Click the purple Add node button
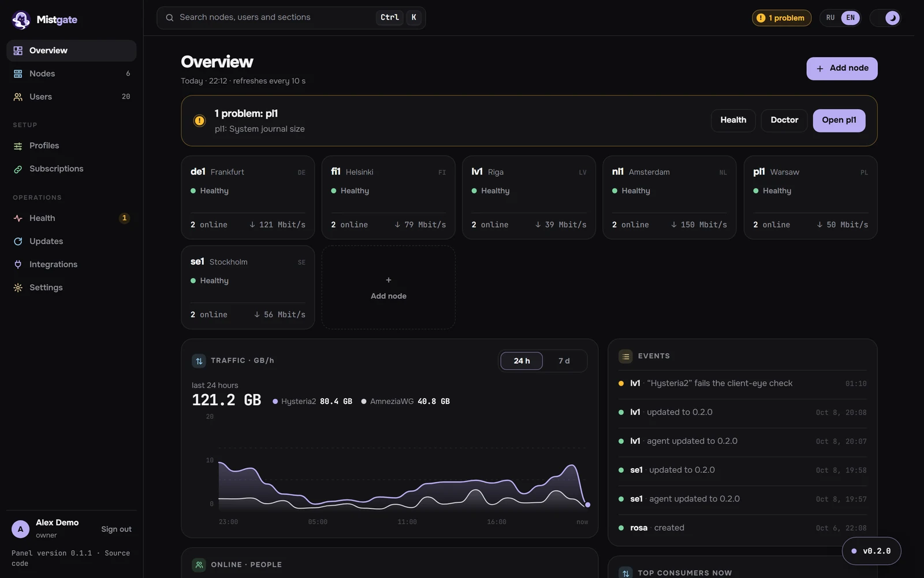 (x=842, y=69)
